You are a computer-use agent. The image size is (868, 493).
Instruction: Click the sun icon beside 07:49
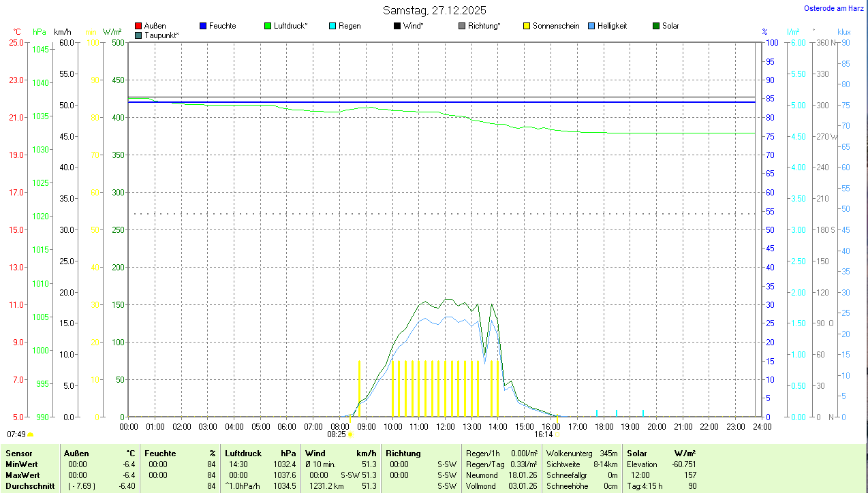(30, 434)
